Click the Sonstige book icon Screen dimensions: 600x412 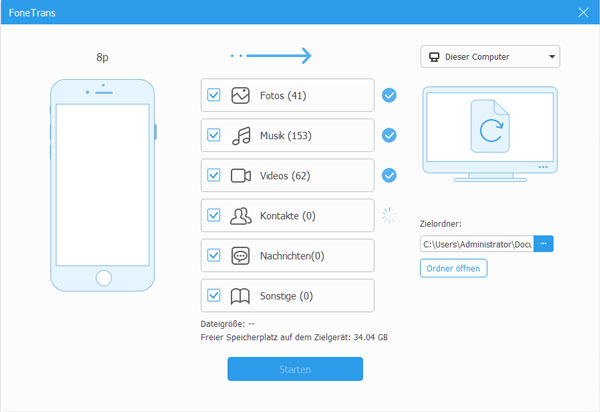[x=240, y=296]
